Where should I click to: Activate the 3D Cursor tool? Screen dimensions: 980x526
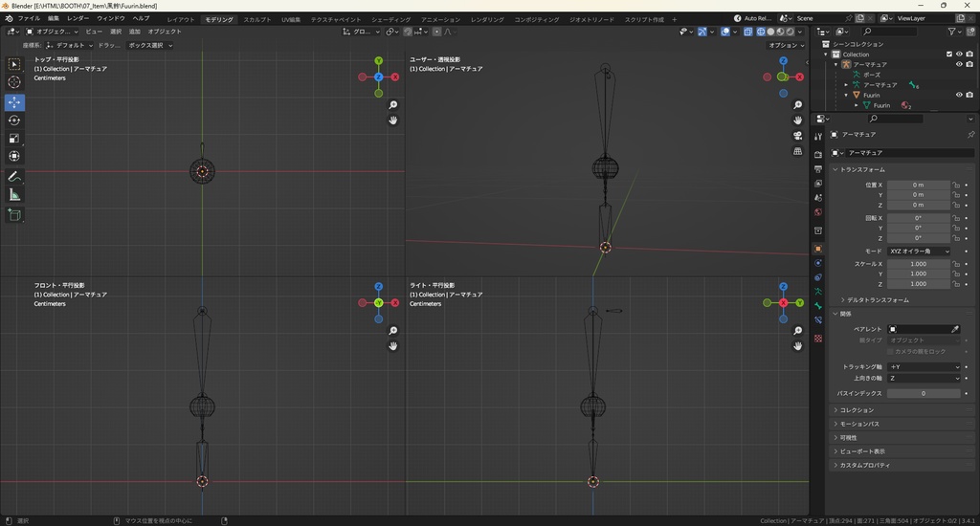tap(14, 82)
